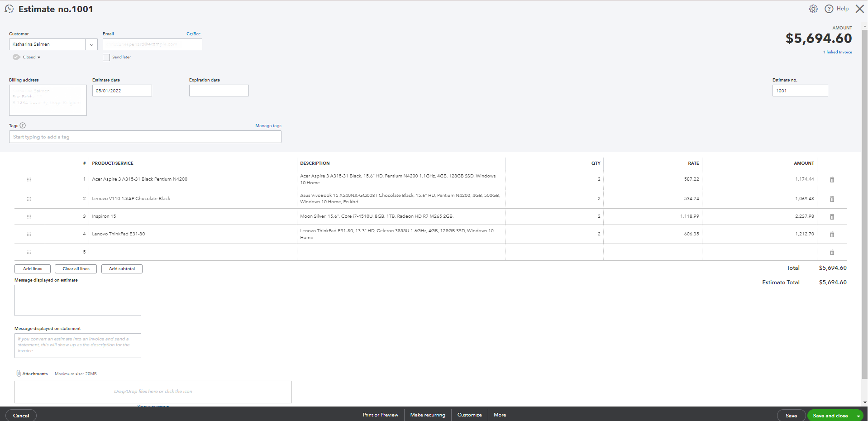This screenshot has height=421, width=868.
Task: Click rate value 1,118.99
Action: click(690, 216)
